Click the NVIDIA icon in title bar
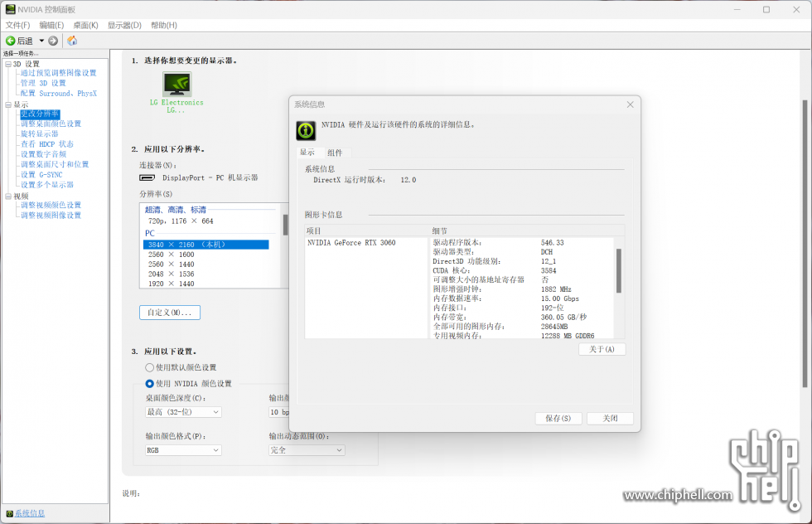 [x=10, y=9]
